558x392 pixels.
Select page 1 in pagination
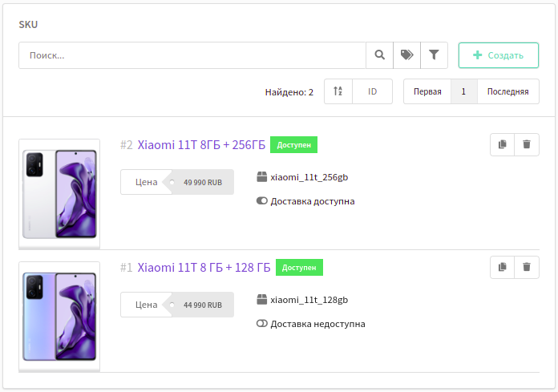pos(463,91)
